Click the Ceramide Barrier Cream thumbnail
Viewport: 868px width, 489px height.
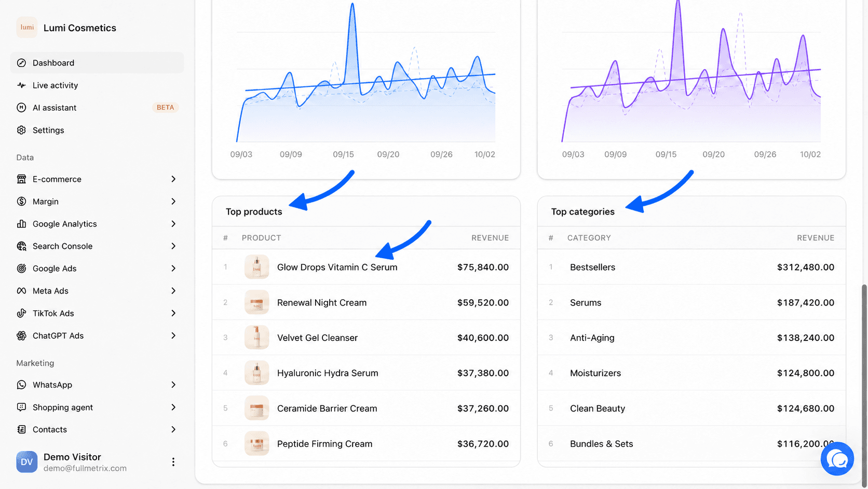[x=256, y=408]
